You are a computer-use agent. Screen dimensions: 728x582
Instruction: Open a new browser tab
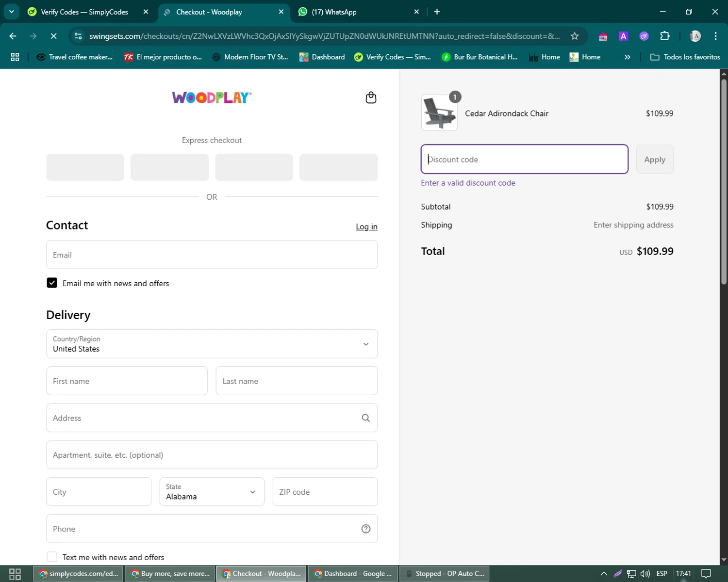[x=437, y=12]
